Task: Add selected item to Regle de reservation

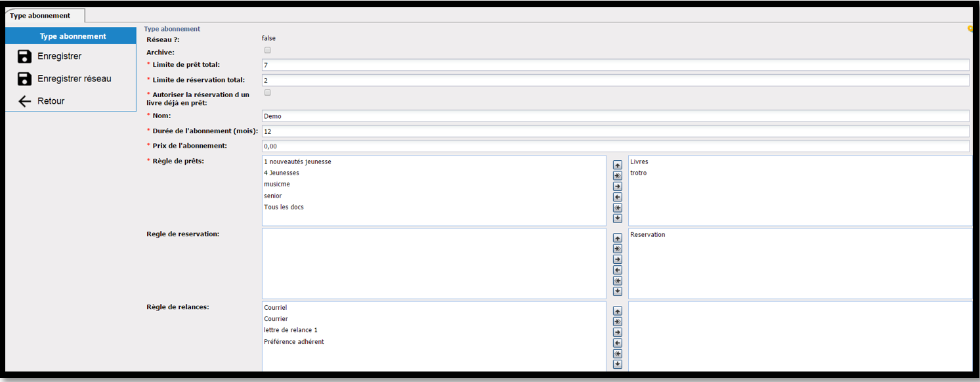Action: pos(617,259)
